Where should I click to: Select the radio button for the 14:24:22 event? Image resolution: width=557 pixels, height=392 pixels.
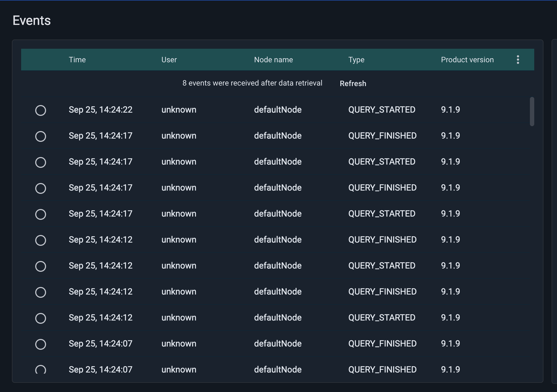click(x=41, y=110)
